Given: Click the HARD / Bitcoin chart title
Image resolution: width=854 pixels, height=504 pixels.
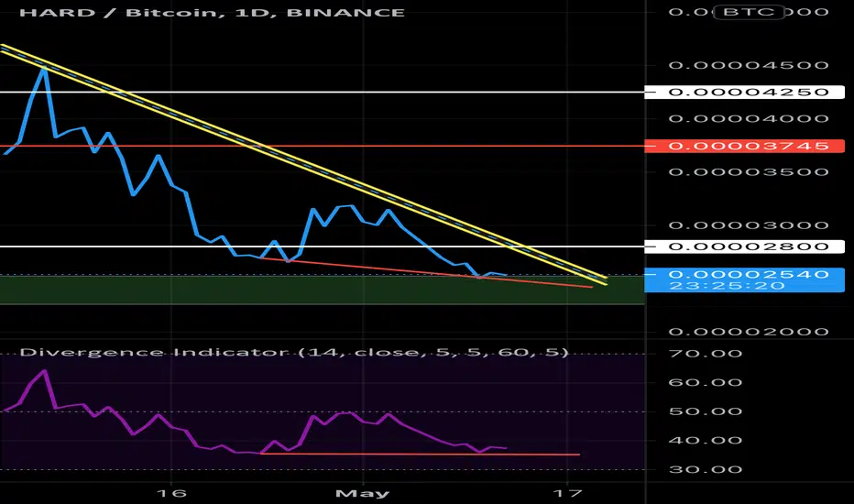Looking at the screenshot, I should [212, 13].
